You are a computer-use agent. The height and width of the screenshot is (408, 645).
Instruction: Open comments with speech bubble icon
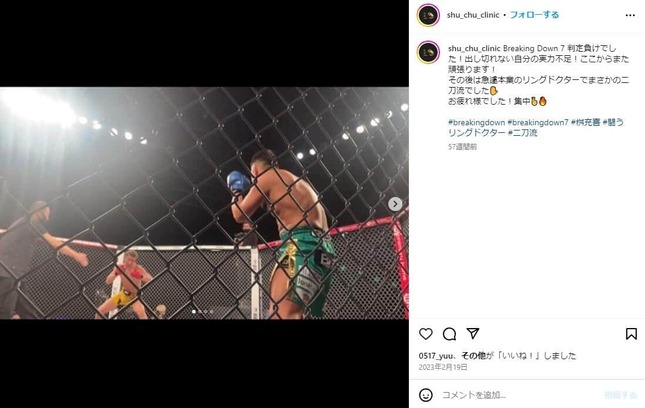(449, 334)
